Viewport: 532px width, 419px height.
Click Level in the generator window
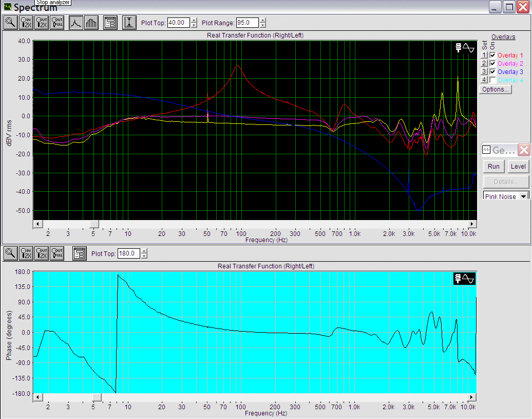[518, 167]
